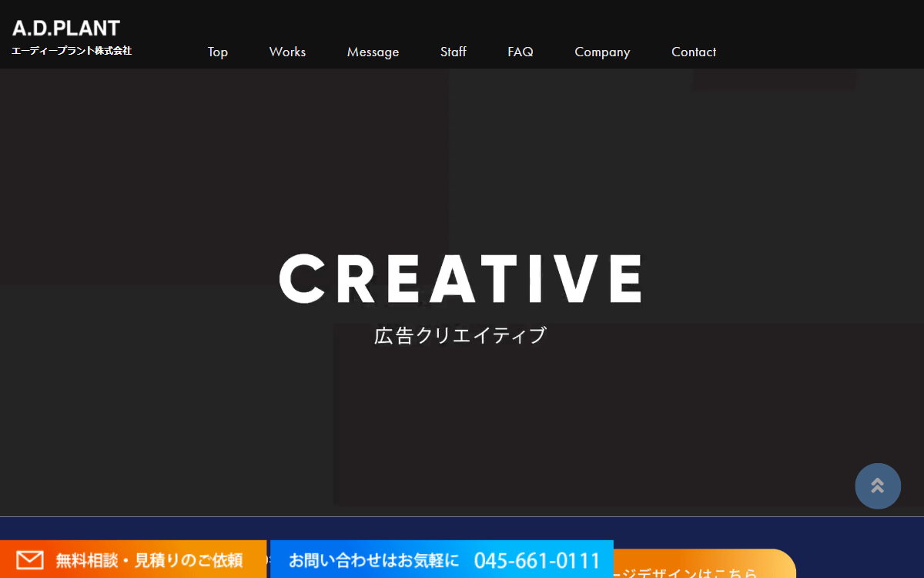Viewport: 924px width, 578px height.
Task: Click the エーディープラント株式会社 logo subtitle
Action: 72,51
